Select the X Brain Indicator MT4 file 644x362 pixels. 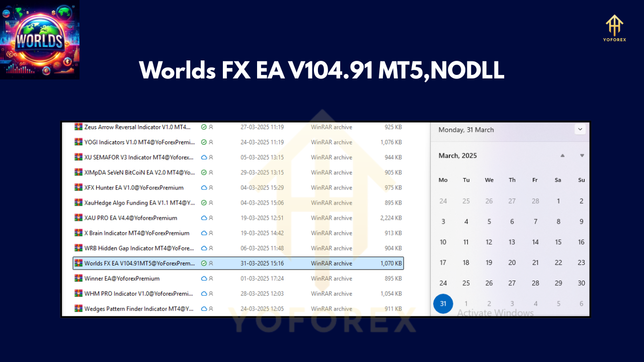(136, 233)
